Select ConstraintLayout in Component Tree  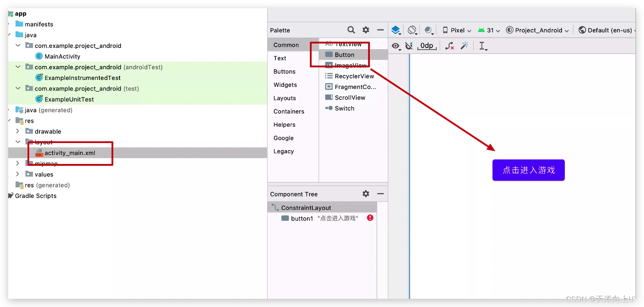tap(322, 208)
